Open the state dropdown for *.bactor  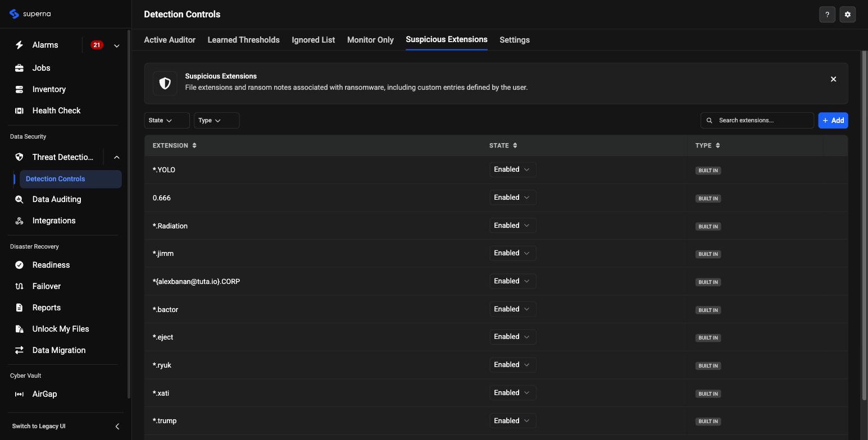coord(512,309)
